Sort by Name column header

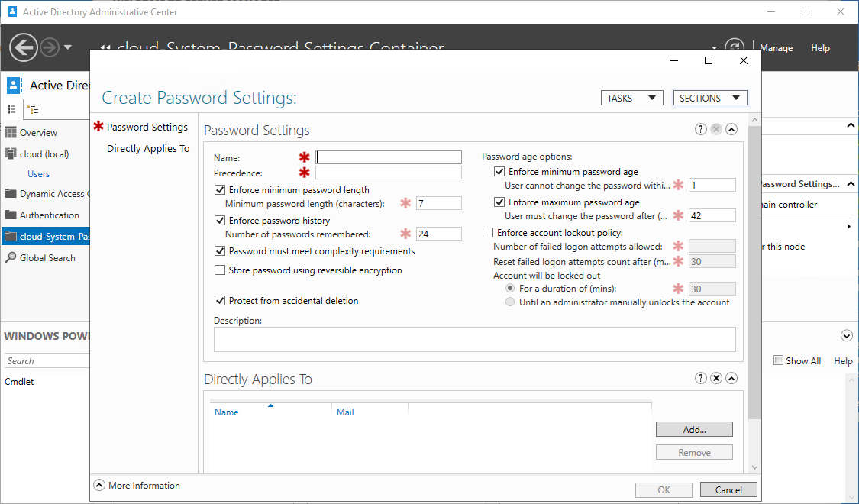[226, 412]
